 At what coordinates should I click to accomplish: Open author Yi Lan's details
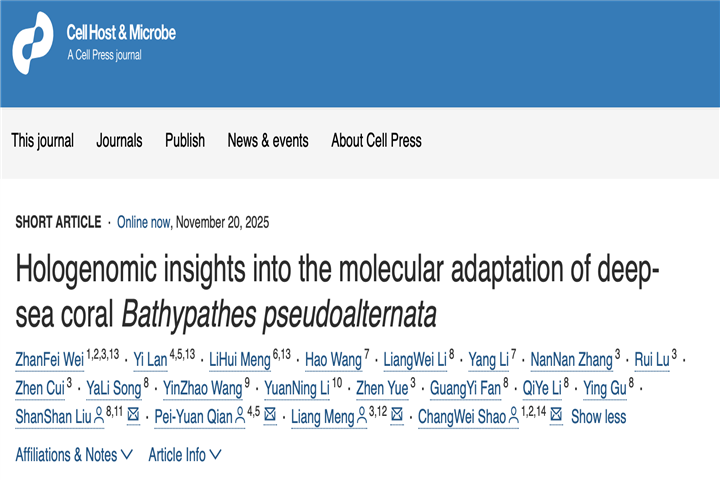pyautogui.click(x=150, y=360)
